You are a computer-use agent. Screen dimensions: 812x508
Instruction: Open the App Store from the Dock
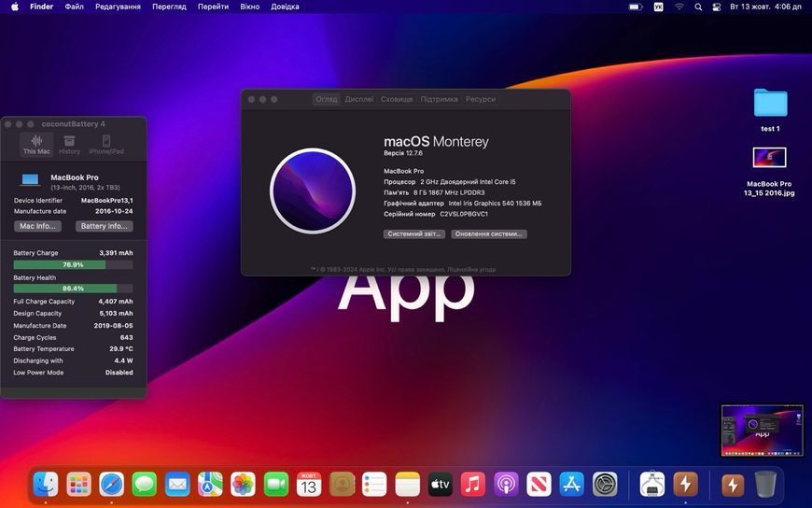coord(572,485)
